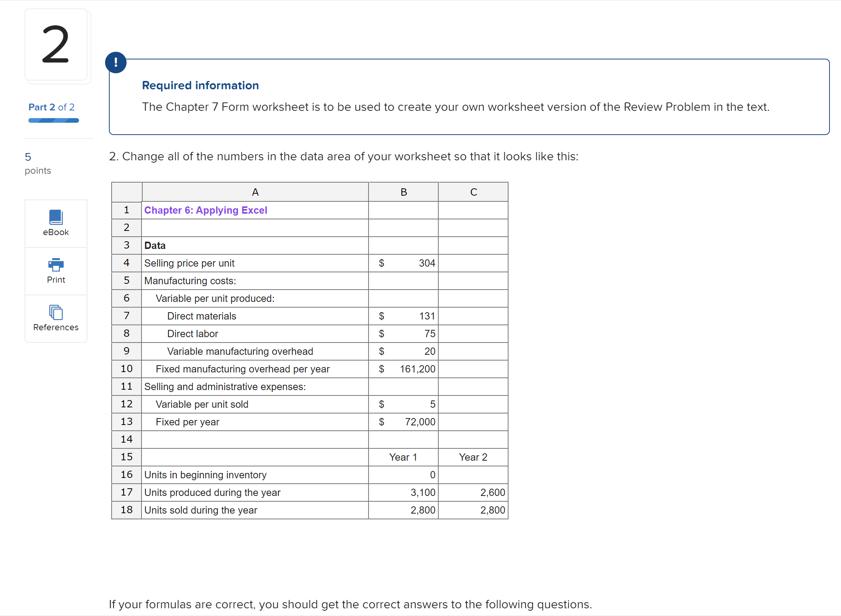Viewport: 841px width, 616px height.
Task: Click the eBook label text
Action: (56, 232)
